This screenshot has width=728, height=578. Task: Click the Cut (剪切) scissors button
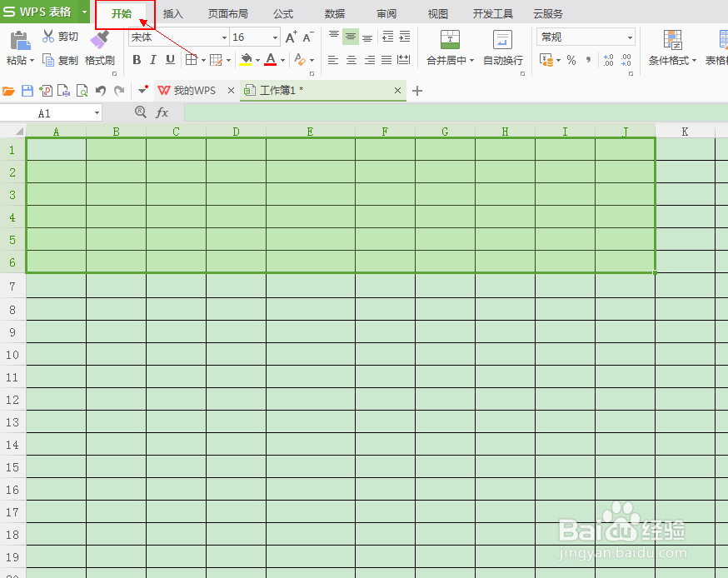[x=60, y=36]
